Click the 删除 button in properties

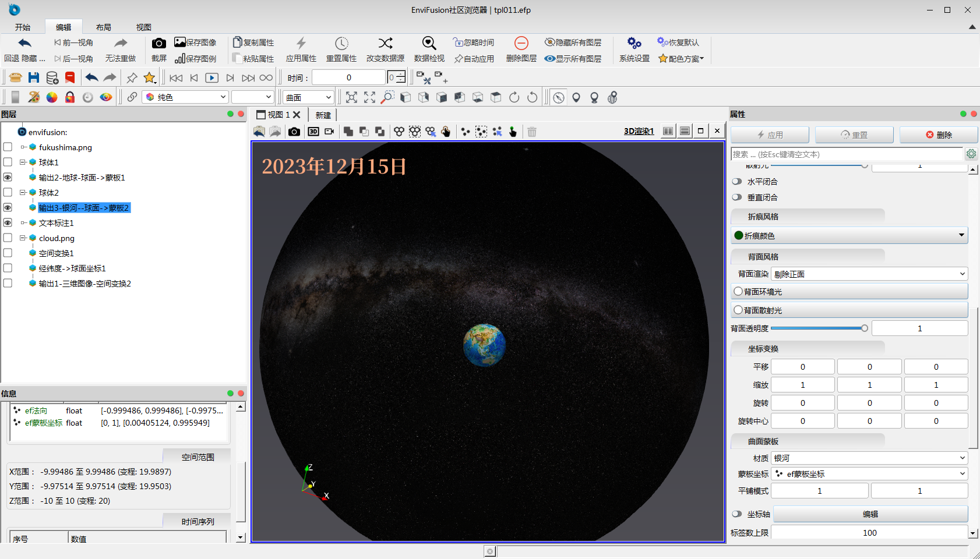[939, 135]
